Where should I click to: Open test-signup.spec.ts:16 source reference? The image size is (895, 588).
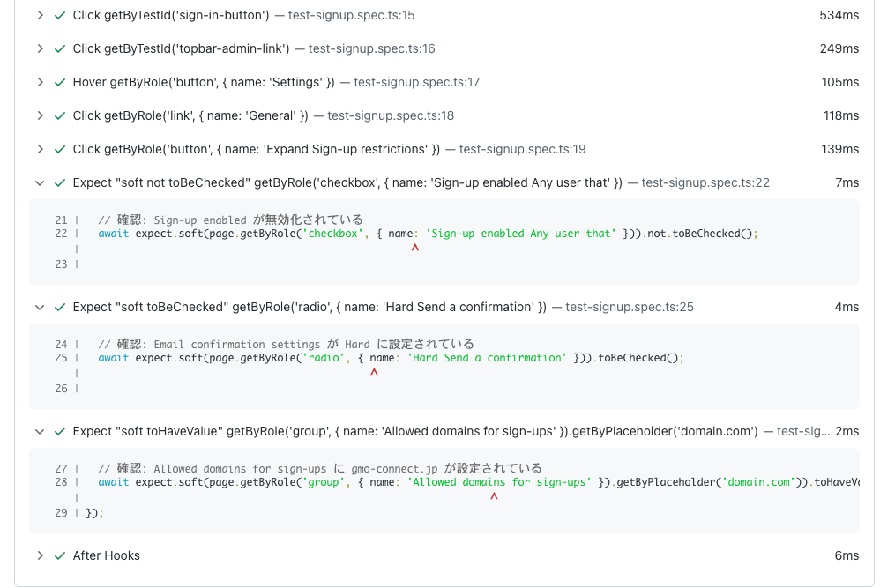tap(371, 48)
